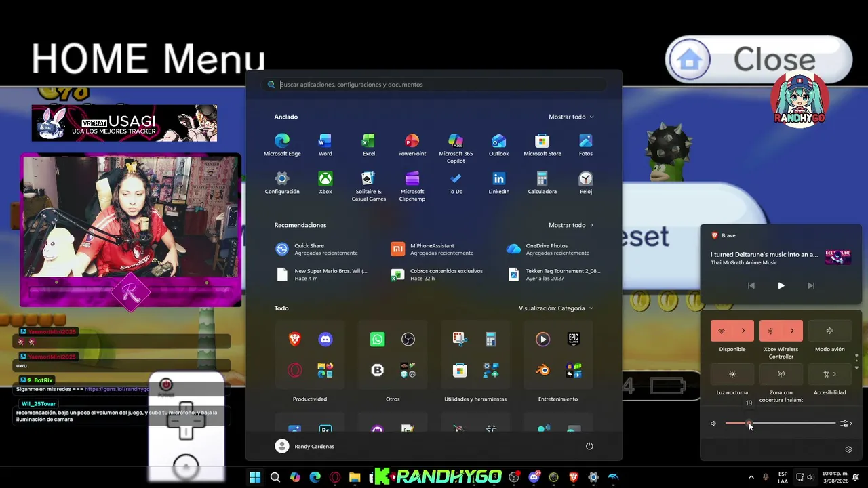Open Solitaire & Casual Games

[x=369, y=186]
